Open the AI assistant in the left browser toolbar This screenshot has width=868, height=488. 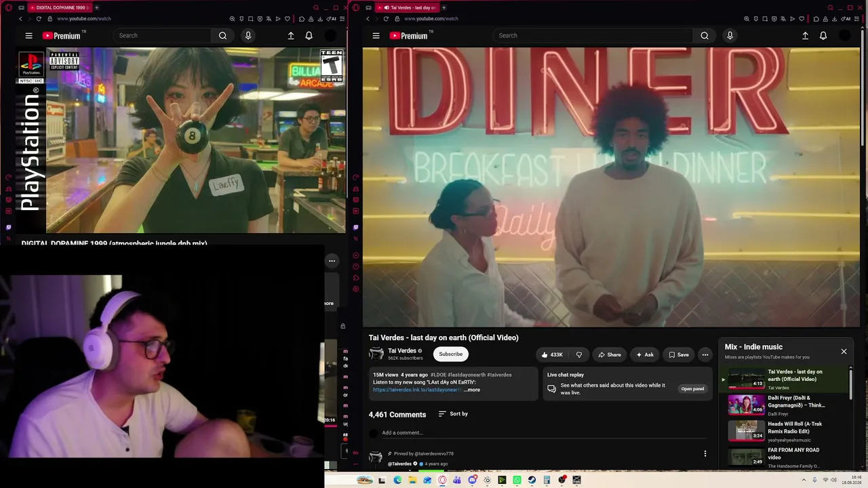[332, 19]
